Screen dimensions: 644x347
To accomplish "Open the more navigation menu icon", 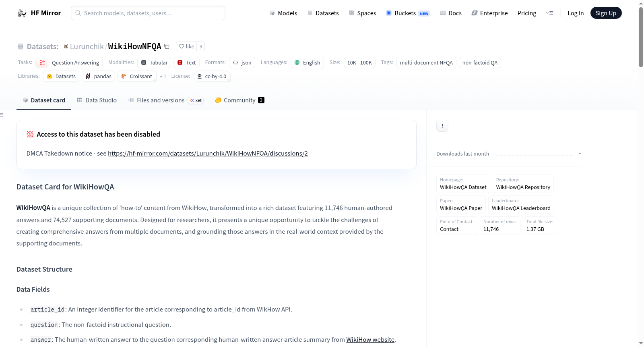I will click(x=549, y=13).
